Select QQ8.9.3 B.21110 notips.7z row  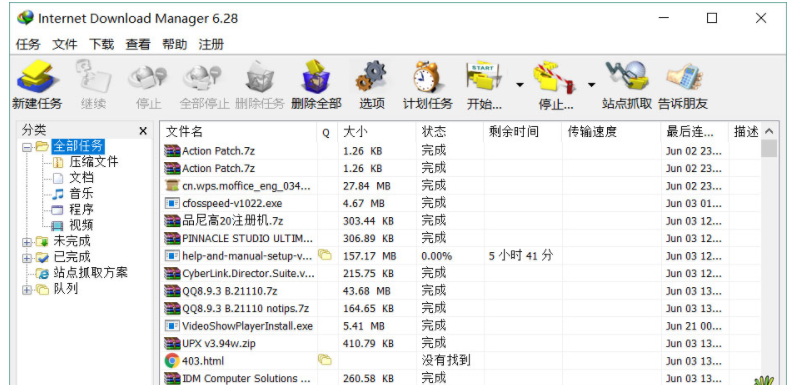(x=461, y=308)
